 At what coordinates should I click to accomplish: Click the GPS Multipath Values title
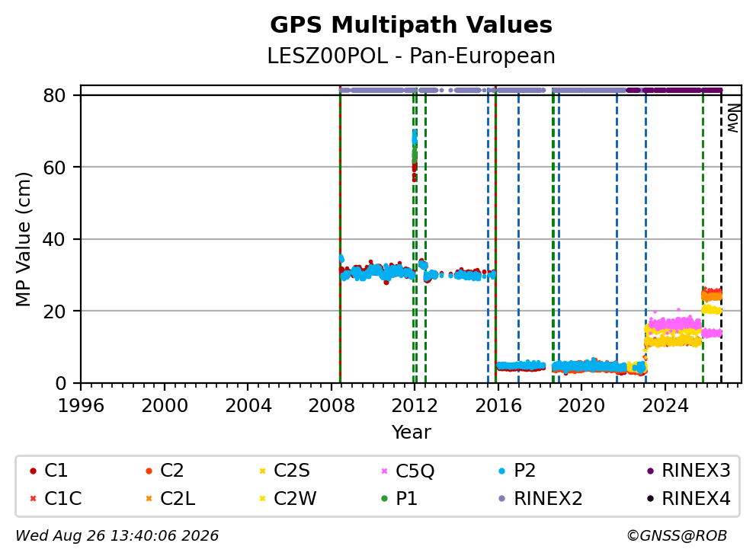pos(411,25)
